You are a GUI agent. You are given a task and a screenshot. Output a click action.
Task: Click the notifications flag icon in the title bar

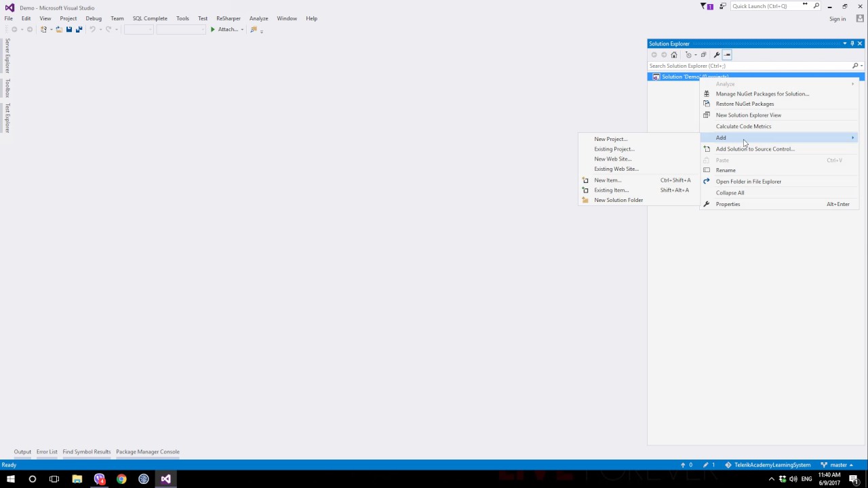click(707, 6)
